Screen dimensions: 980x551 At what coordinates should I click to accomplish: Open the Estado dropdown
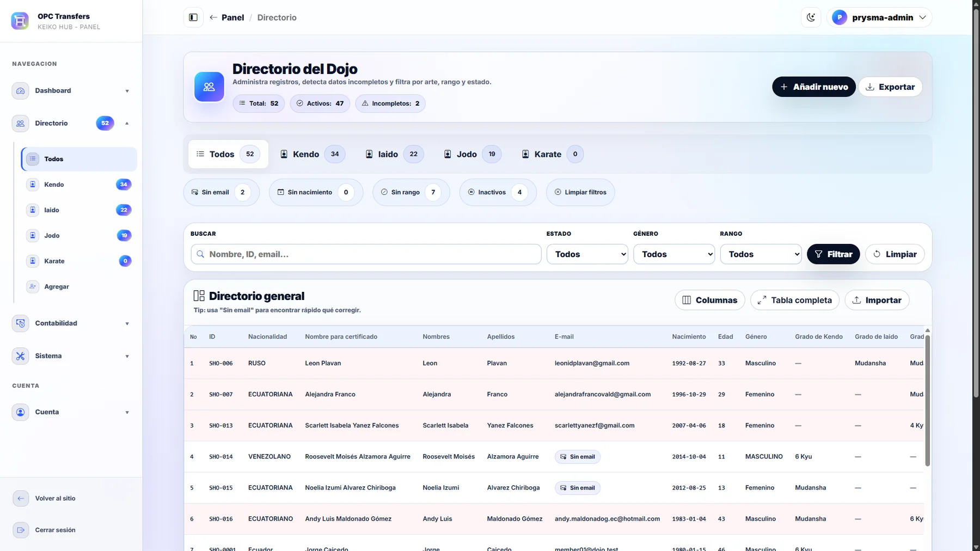pyautogui.click(x=587, y=254)
